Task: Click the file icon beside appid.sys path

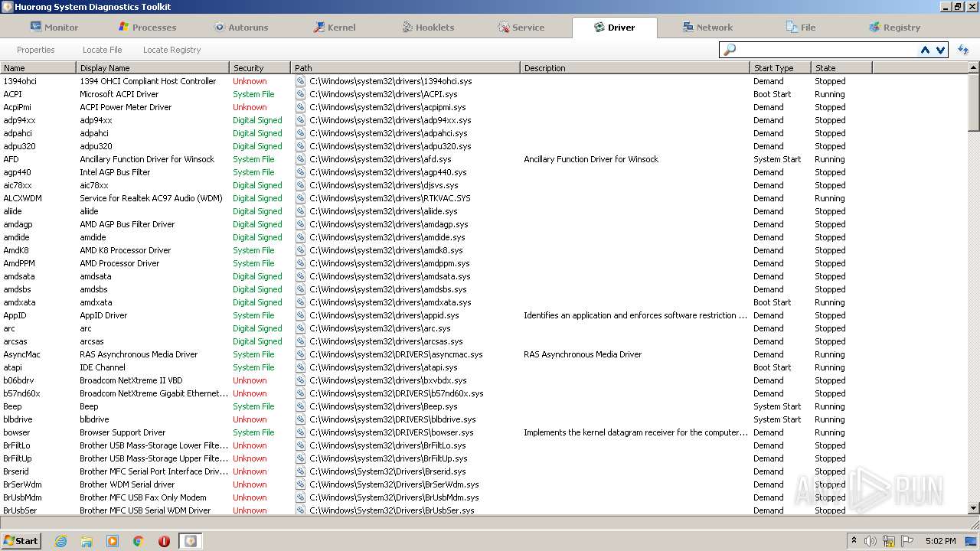Action: click(x=301, y=315)
